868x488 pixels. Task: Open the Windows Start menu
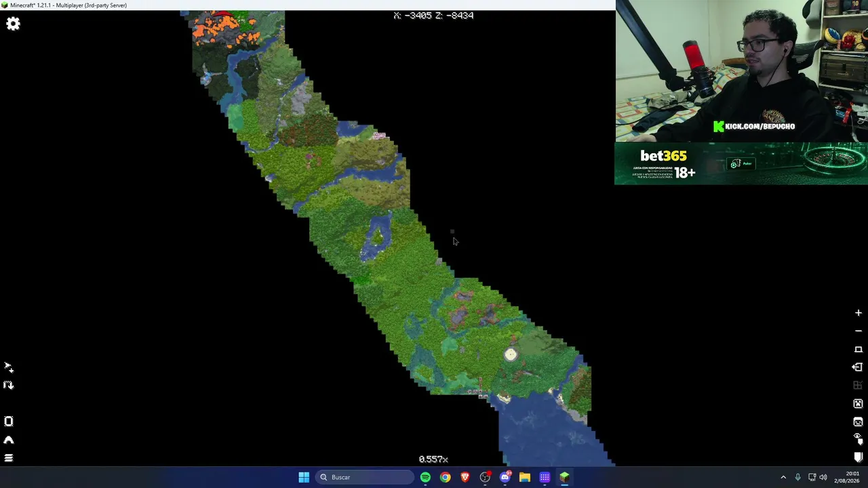[x=304, y=477]
